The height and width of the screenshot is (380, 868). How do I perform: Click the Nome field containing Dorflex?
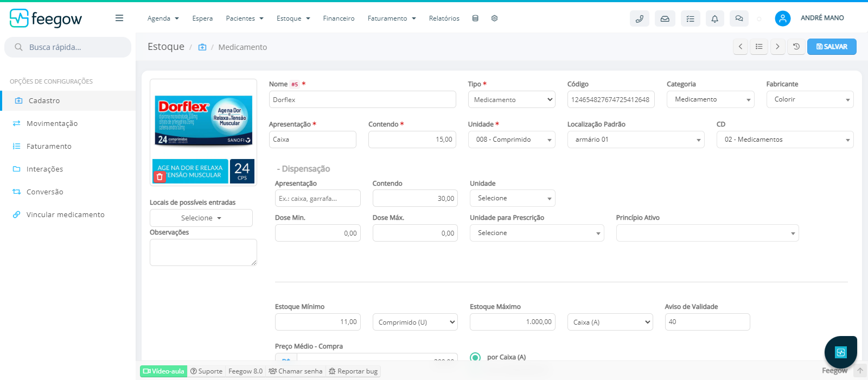tap(362, 99)
